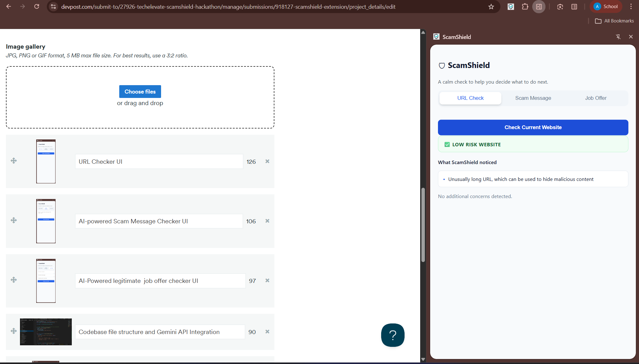639x364 pixels.
Task: Open the School profile menu
Action: pos(606,7)
